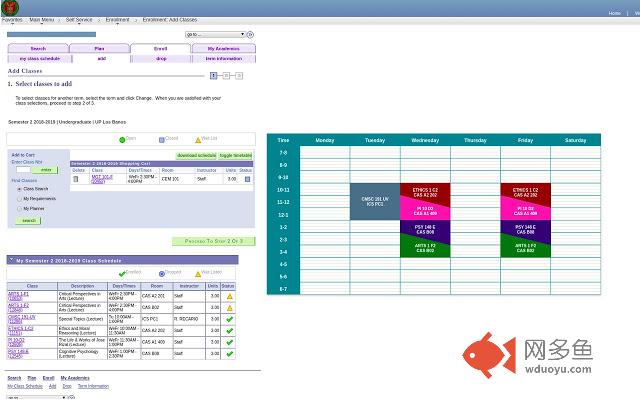Click the Description column header
The image size is (640, 400).
point(82,286)
